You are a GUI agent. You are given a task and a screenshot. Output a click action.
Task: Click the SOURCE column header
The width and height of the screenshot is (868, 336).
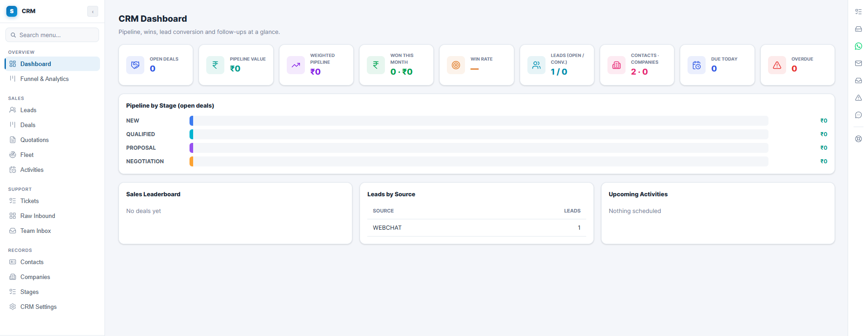[383, 211]
